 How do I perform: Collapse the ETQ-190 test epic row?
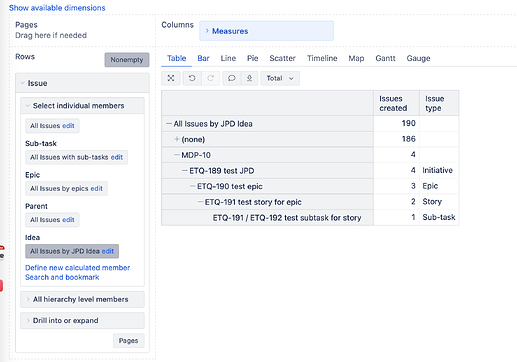(x=193, y=186)
